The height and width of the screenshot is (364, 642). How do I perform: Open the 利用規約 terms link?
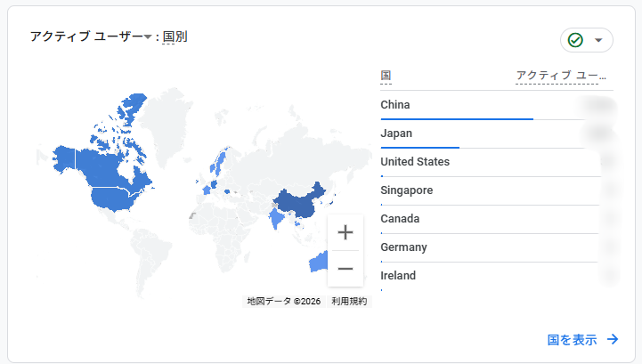[x=348, y=302]
